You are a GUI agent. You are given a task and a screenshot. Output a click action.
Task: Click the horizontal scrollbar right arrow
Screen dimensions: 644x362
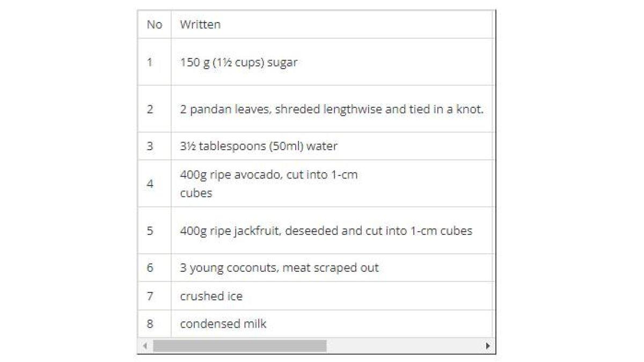tap(487, 346)
